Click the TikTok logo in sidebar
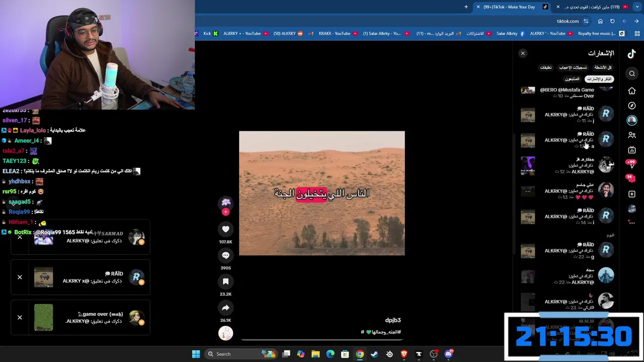This screenshot has height=362, width=644. [x=632, y=54]
